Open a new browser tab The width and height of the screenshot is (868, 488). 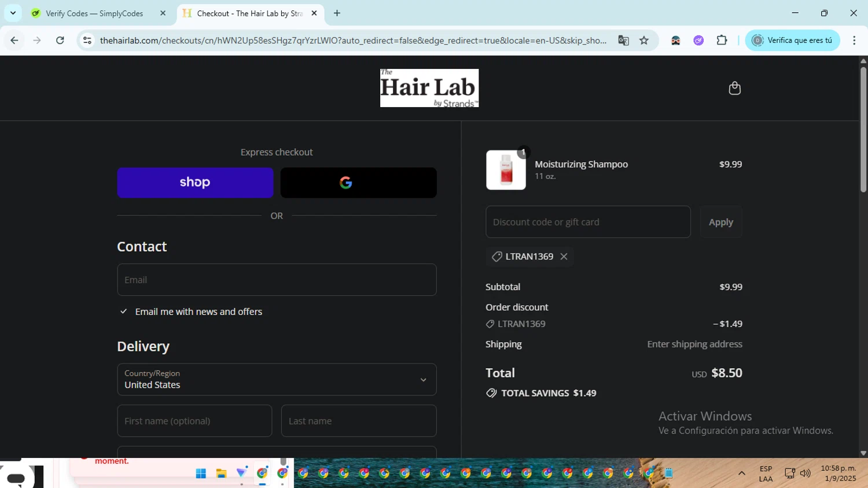click(x=337, y=13)
